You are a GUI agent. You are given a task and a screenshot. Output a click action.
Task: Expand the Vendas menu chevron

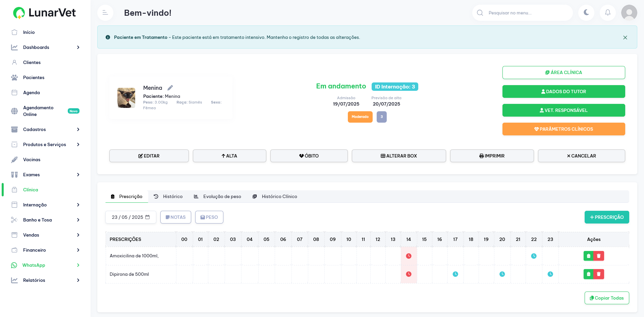point(78,235)
